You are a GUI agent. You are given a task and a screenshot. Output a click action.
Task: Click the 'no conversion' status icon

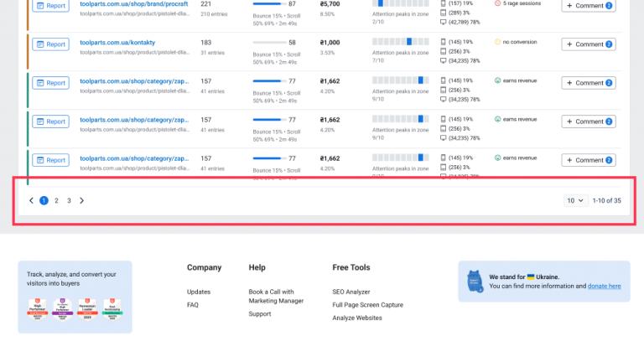[498, 42]
